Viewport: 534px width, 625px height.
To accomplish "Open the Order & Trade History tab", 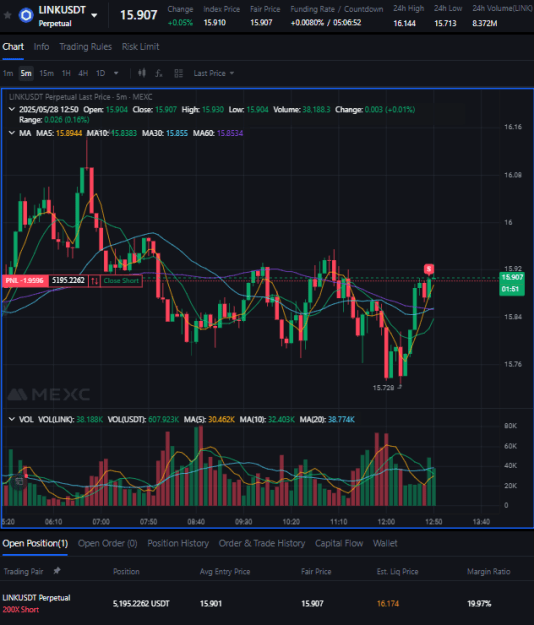I will tap(262, 543).
